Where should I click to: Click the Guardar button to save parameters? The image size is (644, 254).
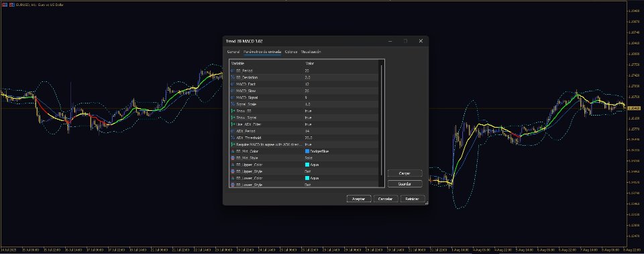(x=405, y=184)
